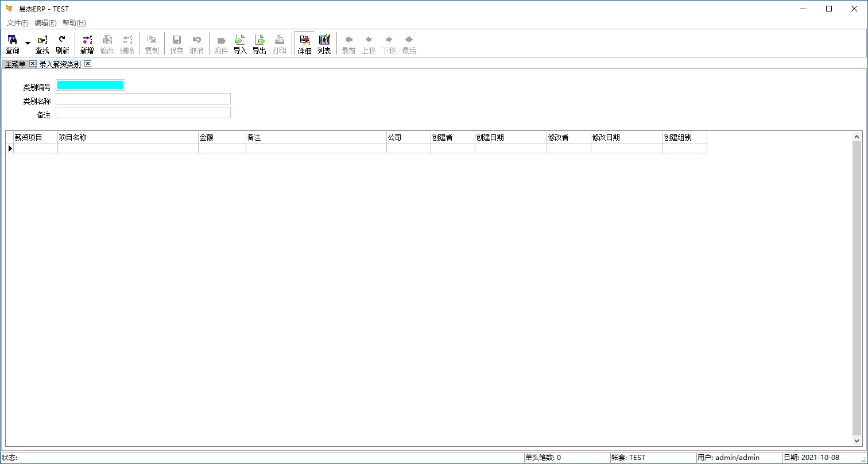Viewport: 868px width, 464px height.
Task: Switch to the 主菜单 tab
Action: (15, 64)
